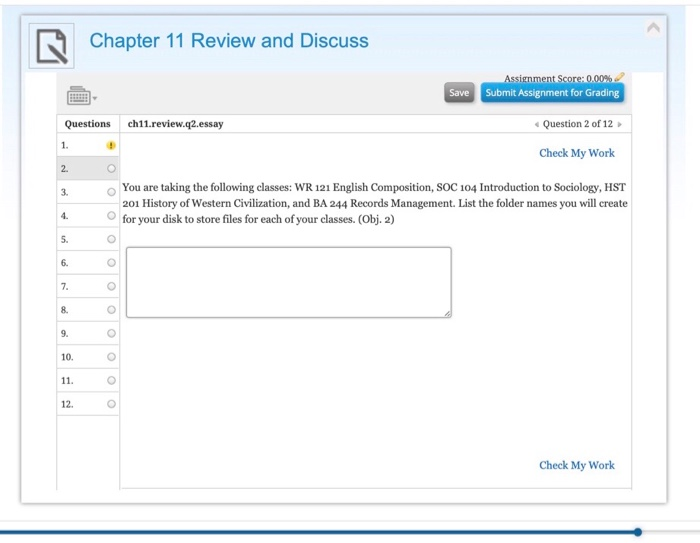Select the question 7 status circle

111,286
